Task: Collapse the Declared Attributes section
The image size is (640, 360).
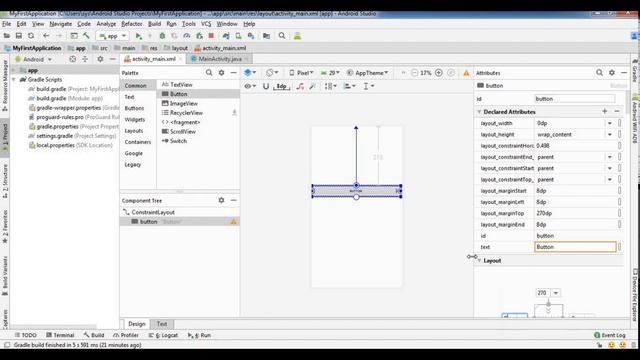Action: (x=479, y=112)
